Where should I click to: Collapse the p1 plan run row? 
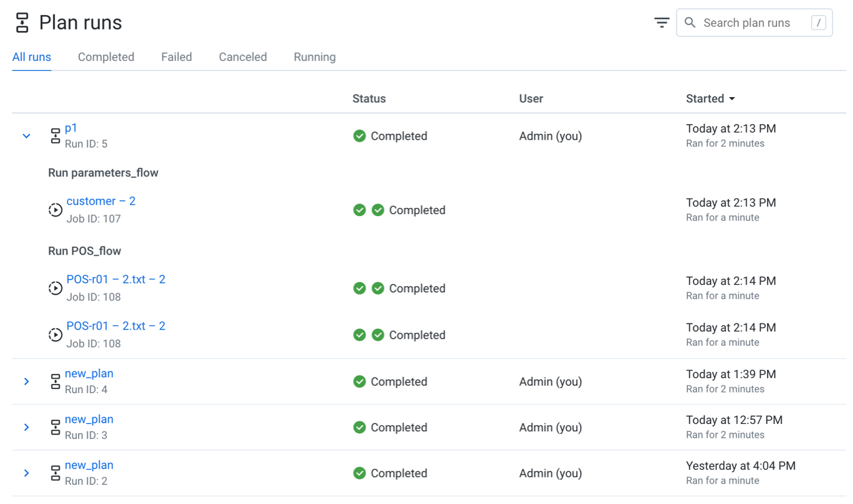pyautogui.click(x=26, y=136)
